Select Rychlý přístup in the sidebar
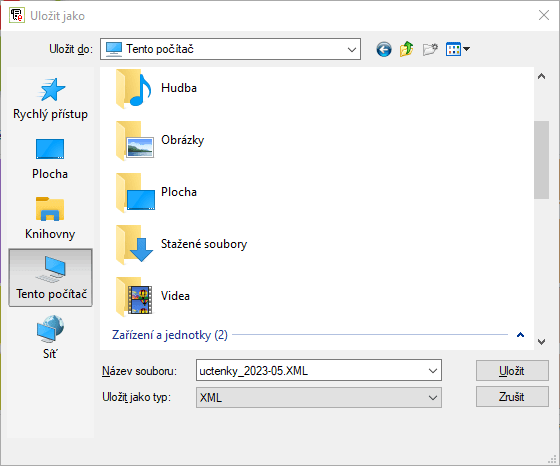This screenshot has height=466, width=560. 50,99
